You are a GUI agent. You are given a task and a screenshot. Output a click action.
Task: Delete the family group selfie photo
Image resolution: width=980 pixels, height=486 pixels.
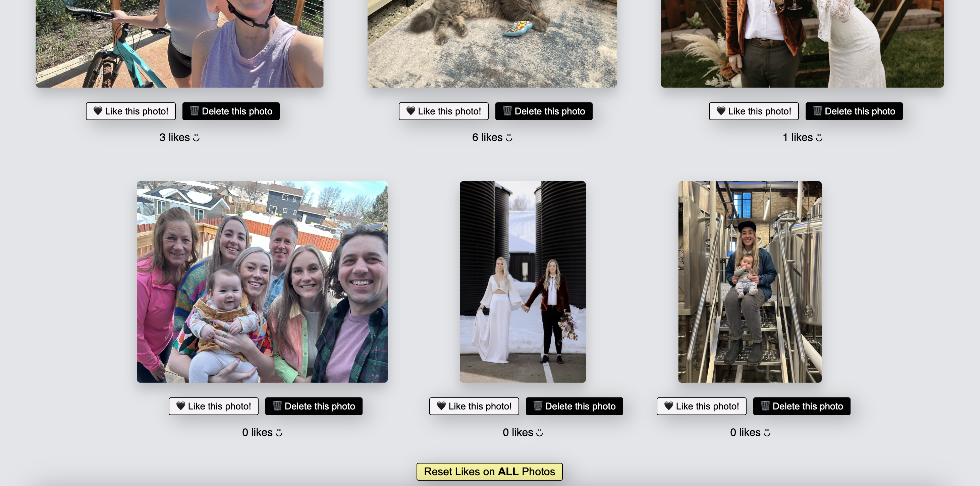pos(314,406)
